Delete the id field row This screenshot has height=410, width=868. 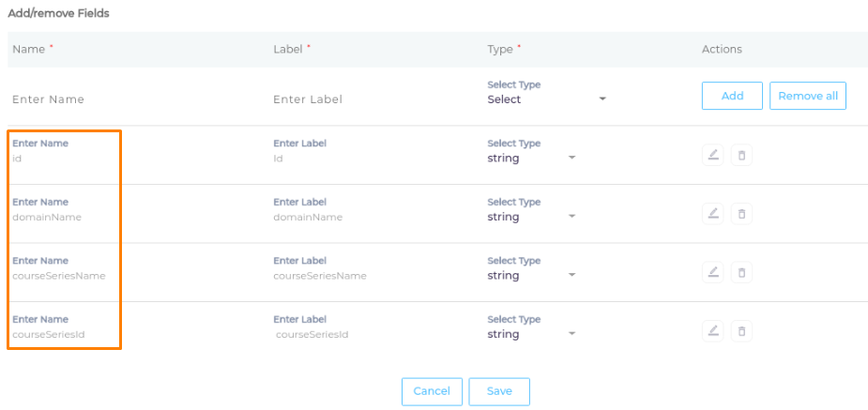(741, 155)
